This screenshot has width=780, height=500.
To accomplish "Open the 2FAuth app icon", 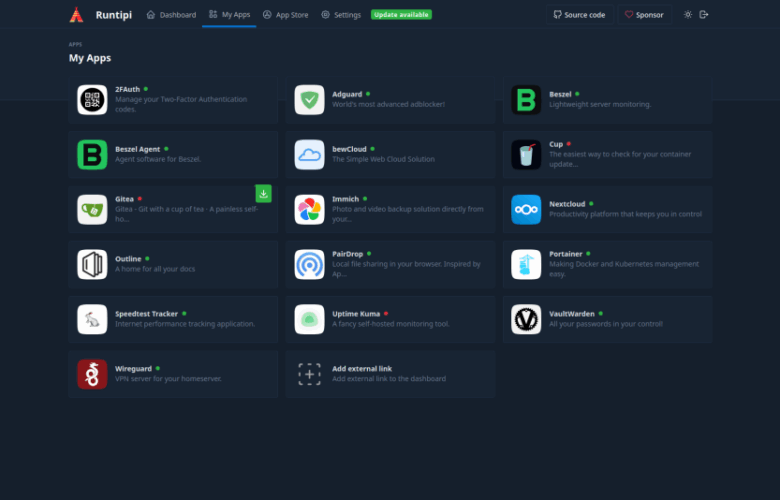I will click(x=92, y=100).
